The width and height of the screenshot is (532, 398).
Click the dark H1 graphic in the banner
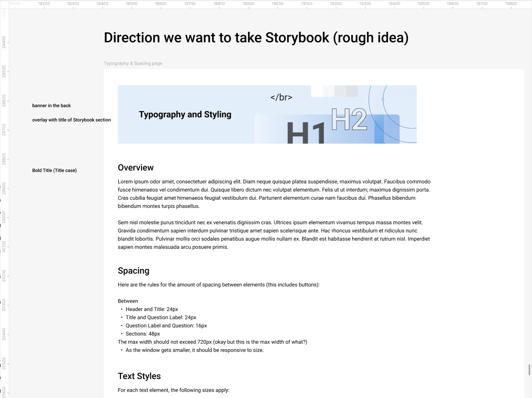tap(306, 133)
